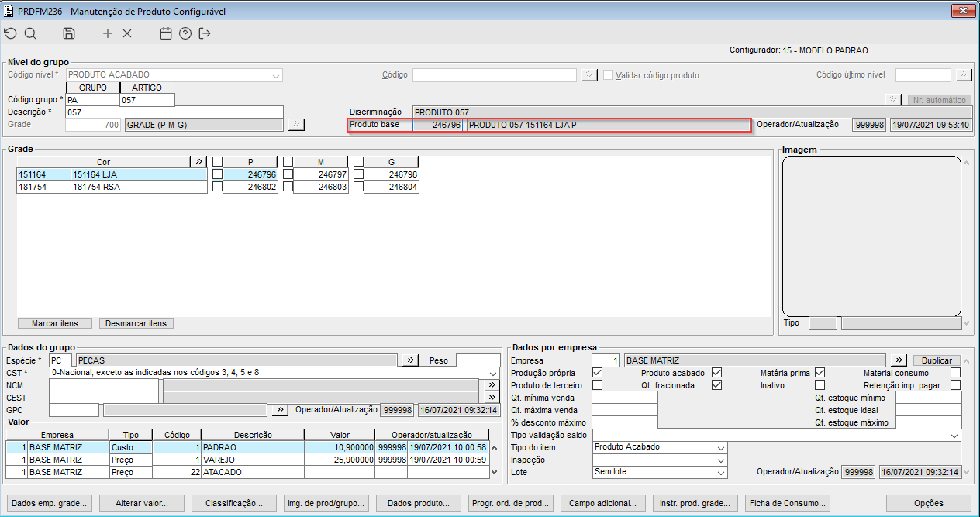
Task: Open the CEST lookup arrow
Action: (x=490, y=398)
